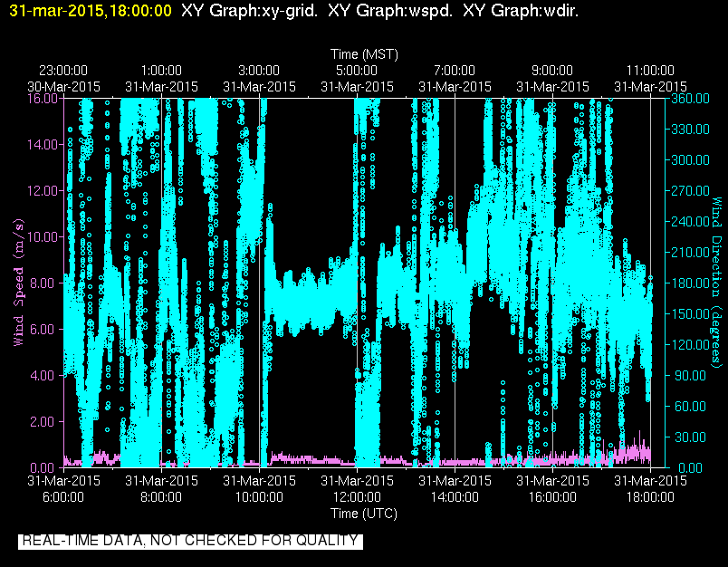The height and width of the screenshot is (567, 728).
Task: Click the 6.00 wind speed tick label
Action: [x=44, y=330]
